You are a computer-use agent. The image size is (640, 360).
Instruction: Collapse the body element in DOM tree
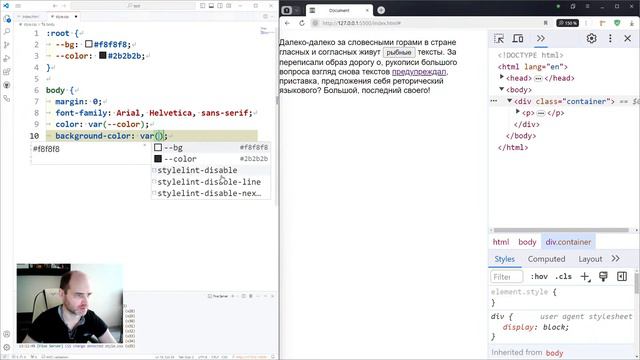[x=502, y=89]
